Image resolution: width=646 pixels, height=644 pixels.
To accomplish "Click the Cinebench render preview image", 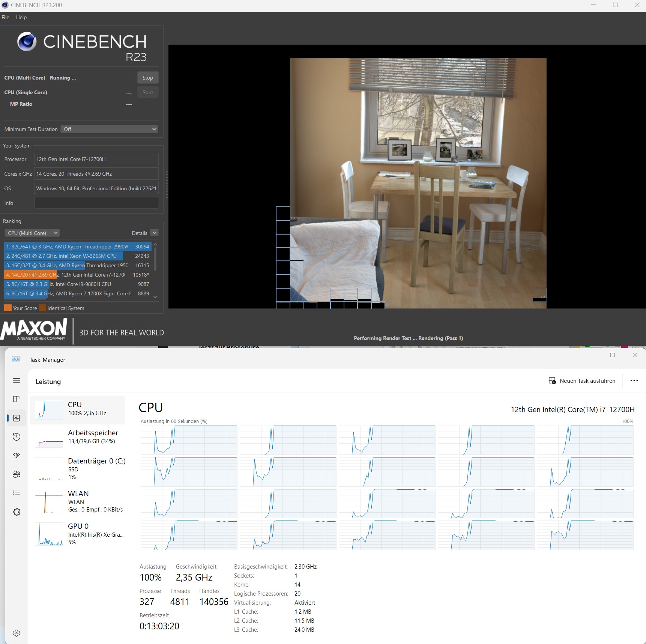I will [418, 183].
